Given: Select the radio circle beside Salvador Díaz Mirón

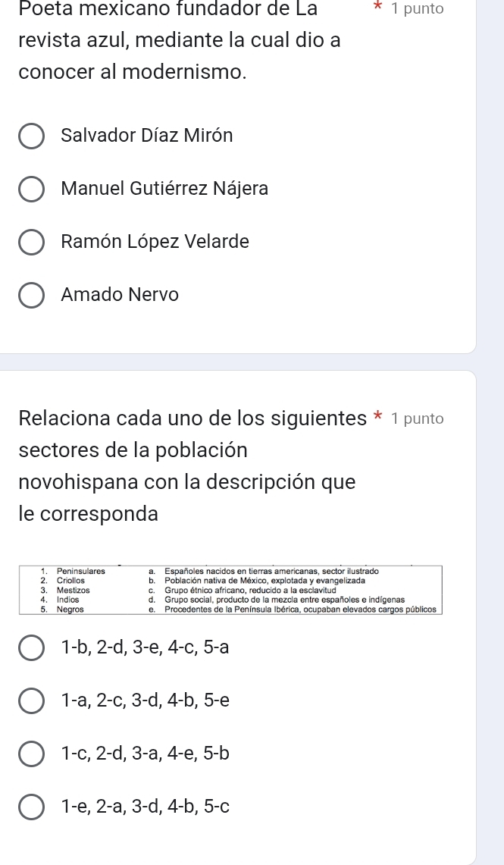Looking at the screenshot, I should pos(31,137).
